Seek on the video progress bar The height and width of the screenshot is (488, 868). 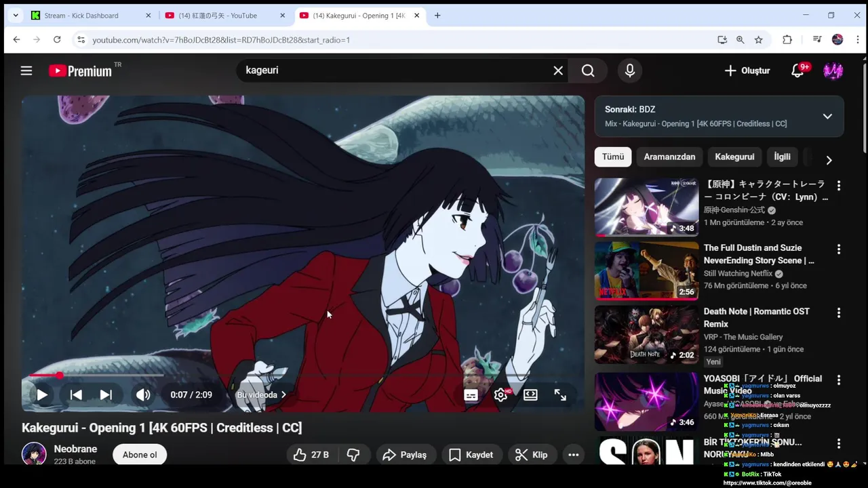pyautogui.click(x=302, y=375)
